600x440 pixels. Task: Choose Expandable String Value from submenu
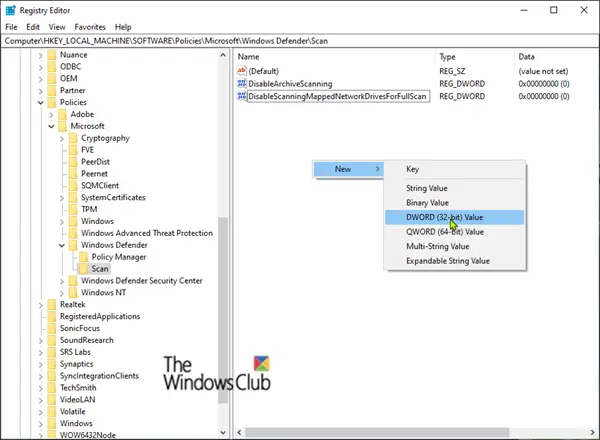[x=454, y=261]
